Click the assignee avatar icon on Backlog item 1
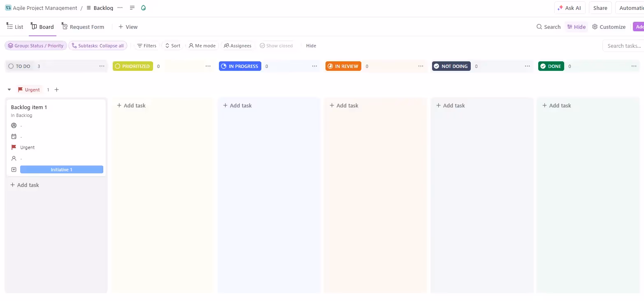 tap(14, 126)
